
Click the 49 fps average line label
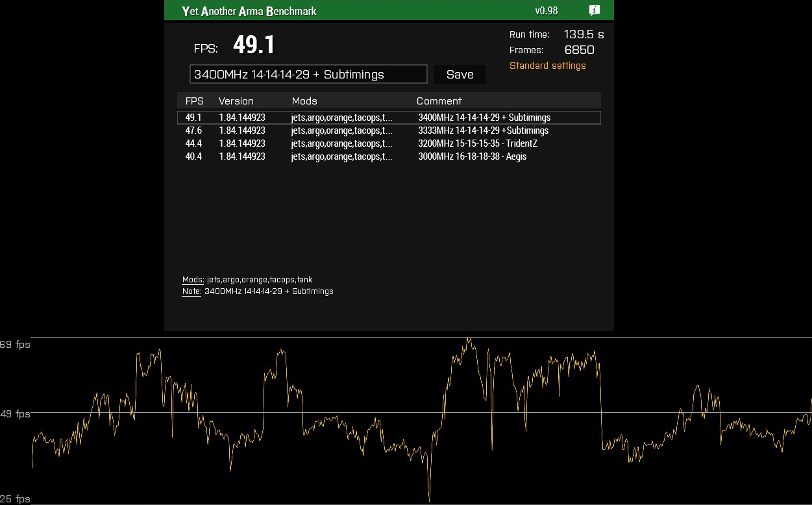15,414
